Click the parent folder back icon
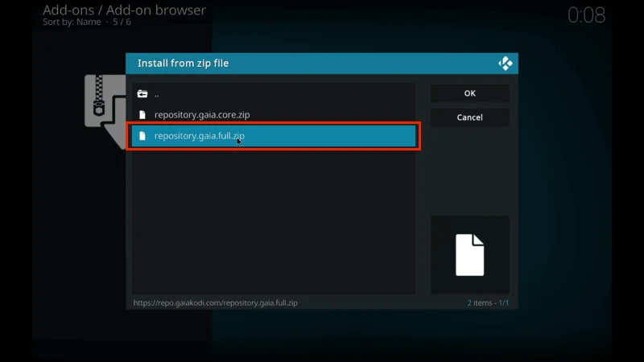This screenshot has width=644, height=362. (142, 94)
